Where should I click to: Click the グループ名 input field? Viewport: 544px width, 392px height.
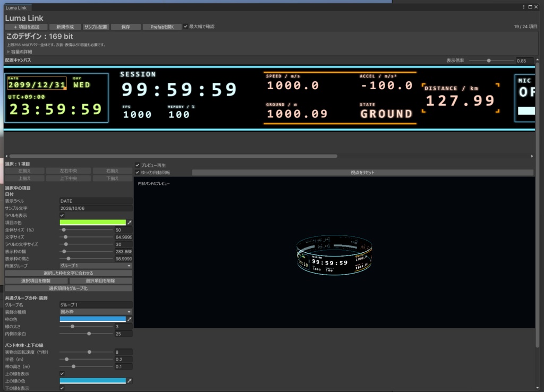pos(96,304)
